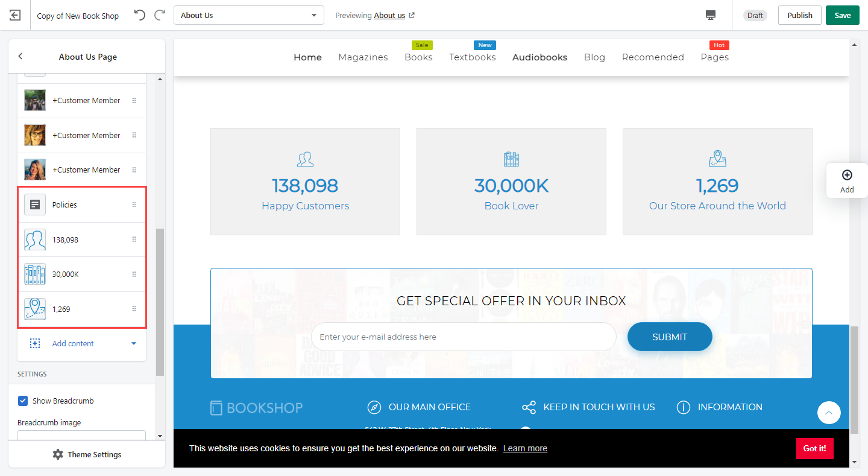868x476 pixels.
Task: Select the third +Customer Member block thumbnail
Action: 35,170
